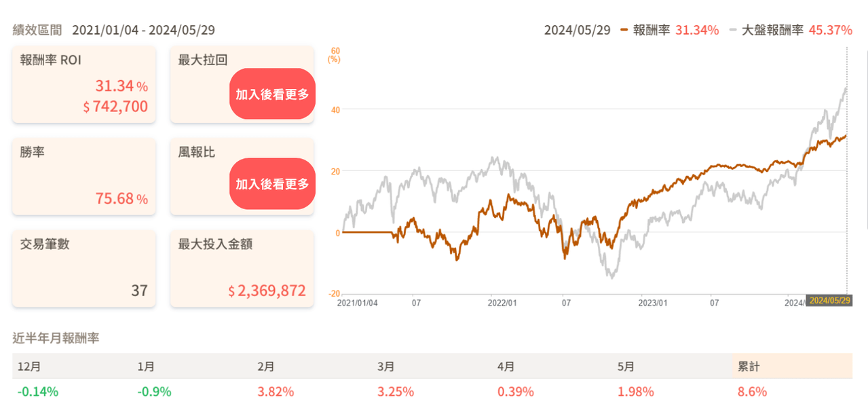This screenshot has width=868, height=419.
Task: Select the 12月 column header
Action: coord(29,366)
